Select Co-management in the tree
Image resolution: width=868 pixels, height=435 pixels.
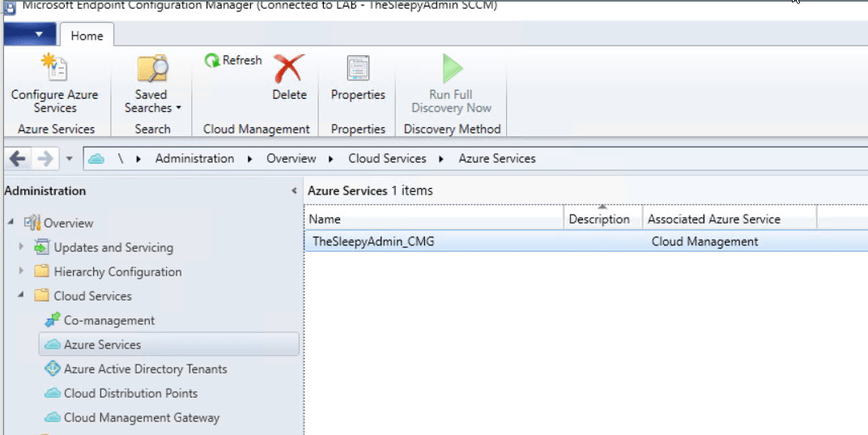point(108,321)
